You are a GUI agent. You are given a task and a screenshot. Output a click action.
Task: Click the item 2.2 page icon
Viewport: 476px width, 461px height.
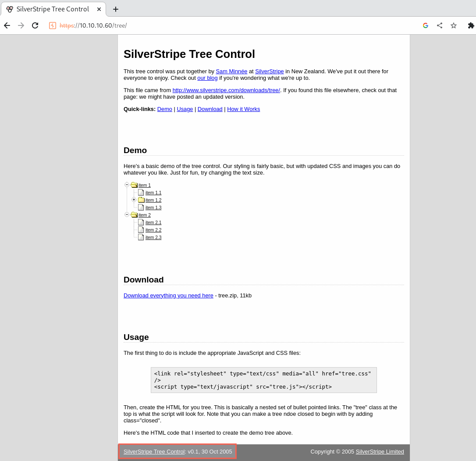(141, 230)
